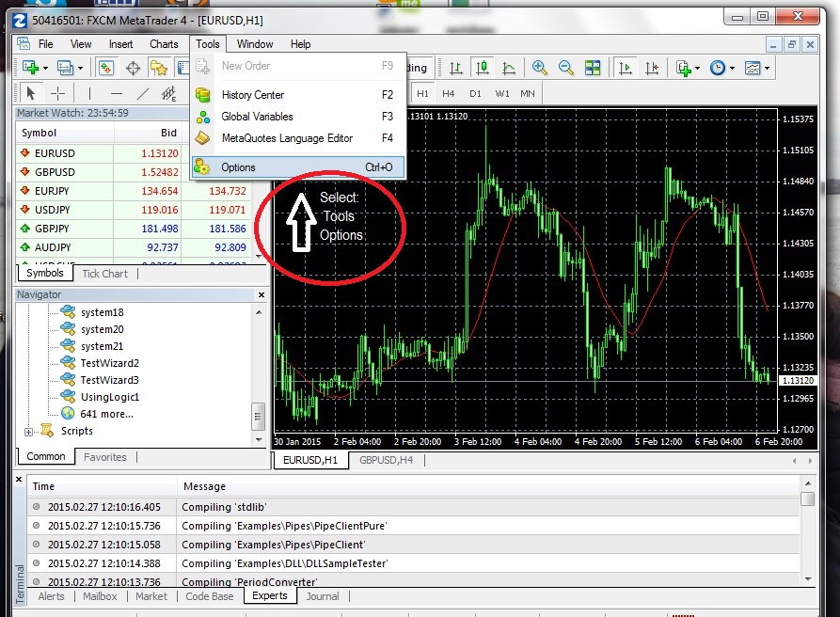Viewport: 840px width, 617px height.
Task: Toggle the Auto Scroll chart icon
Action: [626, 68]
